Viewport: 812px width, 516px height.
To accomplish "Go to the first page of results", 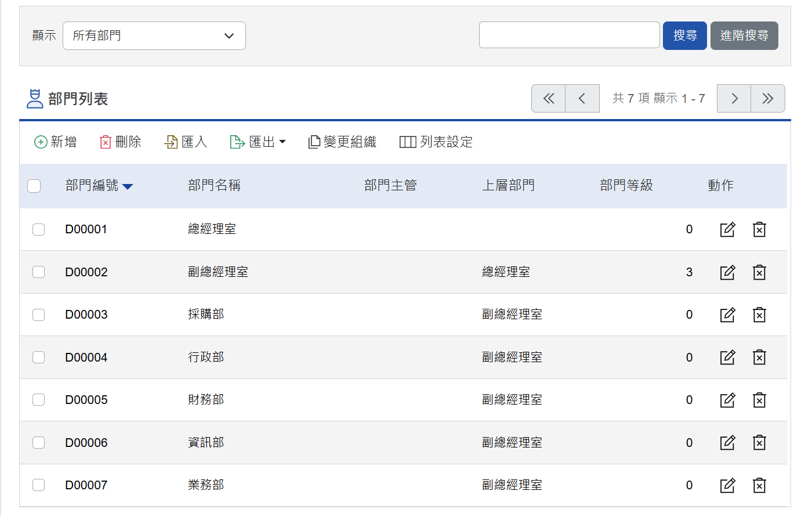I will 548,98.
